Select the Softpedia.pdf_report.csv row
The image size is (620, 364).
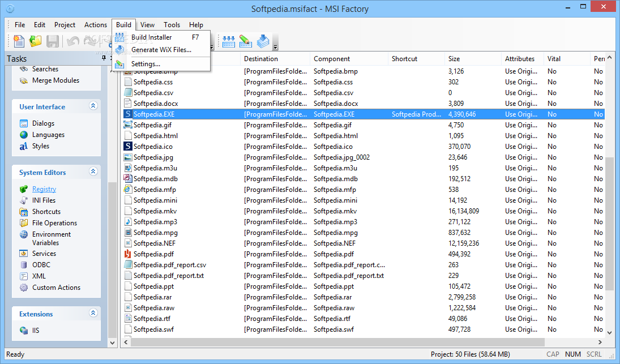[363, 265]
